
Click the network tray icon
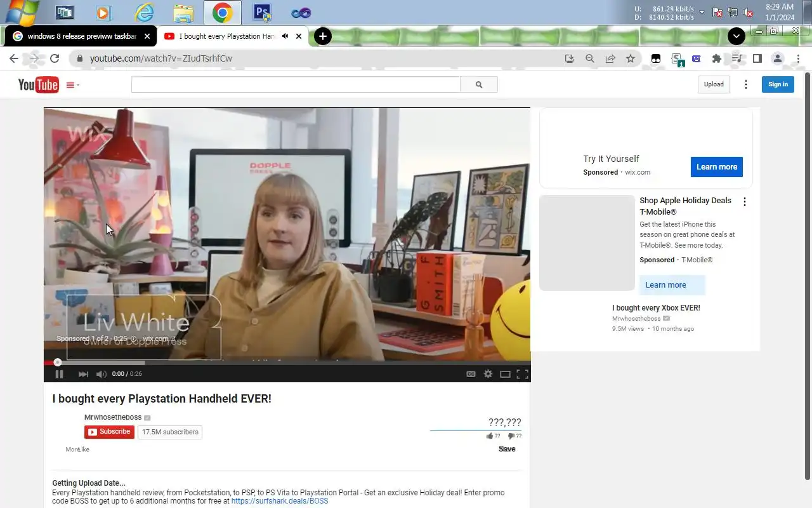coord(733,12)
